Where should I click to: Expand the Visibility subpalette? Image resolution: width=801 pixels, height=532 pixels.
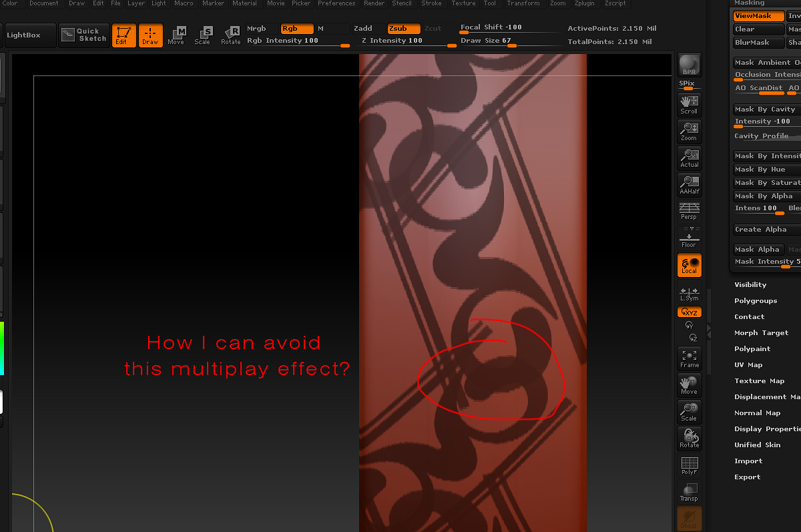tap(750, 285)
